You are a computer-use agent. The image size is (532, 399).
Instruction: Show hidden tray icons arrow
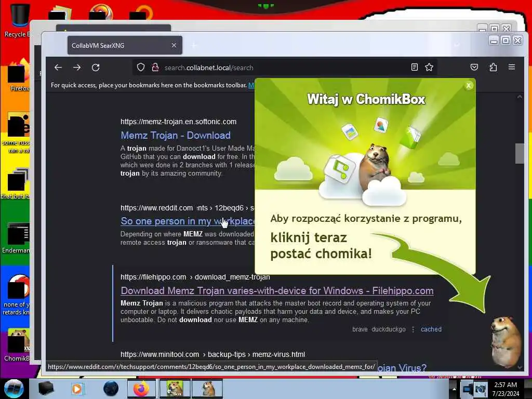(454, 389)
